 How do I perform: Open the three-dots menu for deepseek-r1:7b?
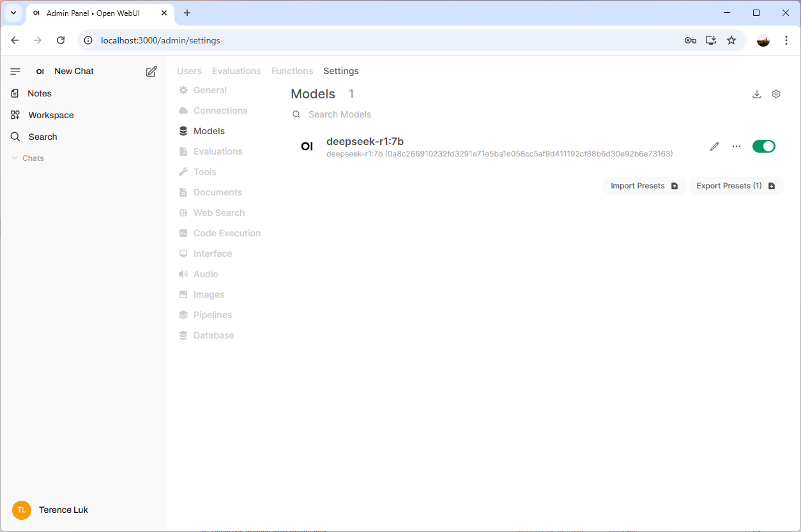[736, 146]
